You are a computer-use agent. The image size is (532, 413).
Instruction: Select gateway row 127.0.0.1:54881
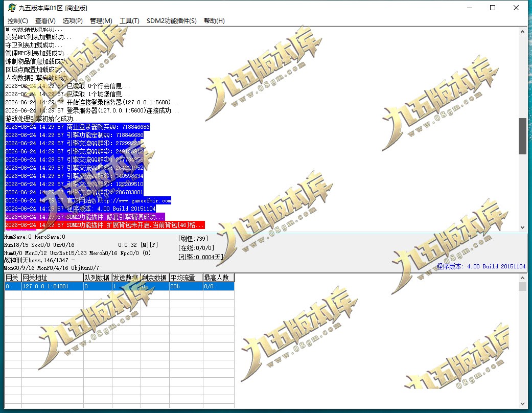pyautogui.click(x=120, y=286)
